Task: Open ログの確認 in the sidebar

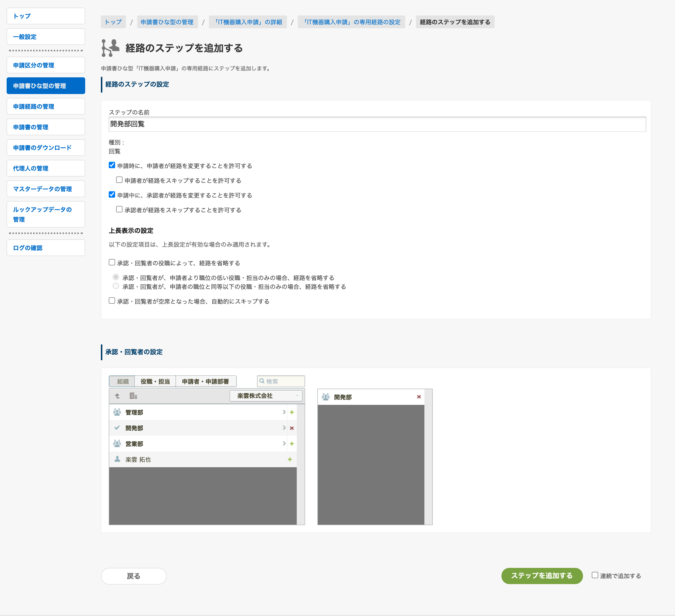Action: [46, 248]
